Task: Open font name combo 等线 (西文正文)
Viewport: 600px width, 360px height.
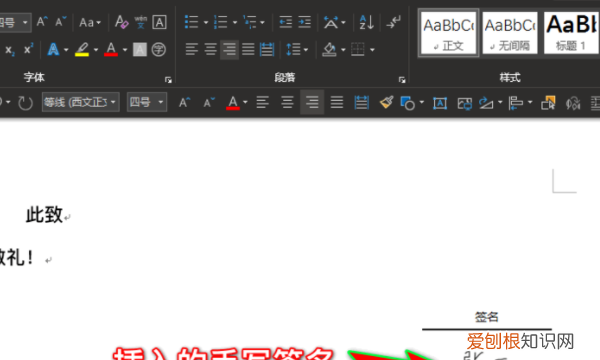Action: 81,102
